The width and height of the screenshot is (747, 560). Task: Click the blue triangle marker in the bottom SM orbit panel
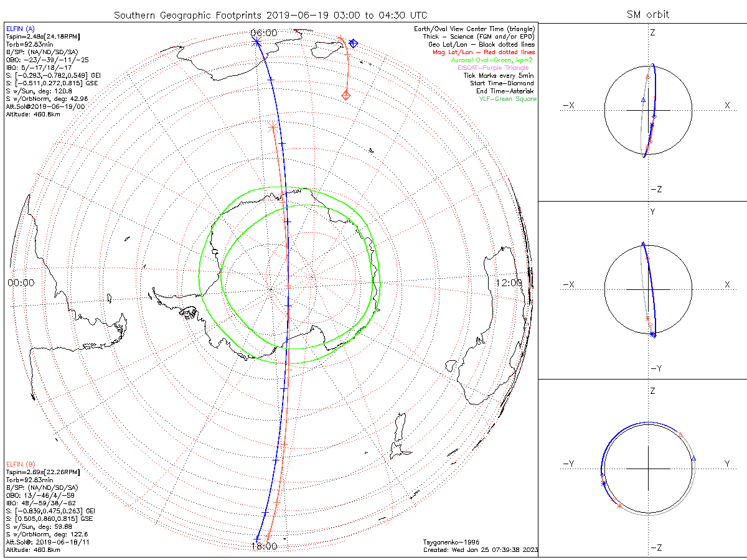pyautogui.click(x=694, y=457)
